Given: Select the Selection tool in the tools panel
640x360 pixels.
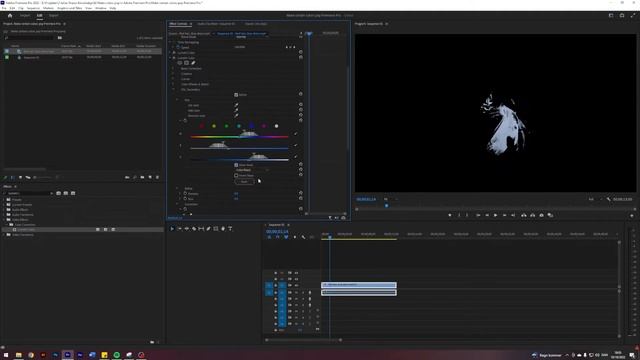Looking at the screenshot, I should (172, 229).
